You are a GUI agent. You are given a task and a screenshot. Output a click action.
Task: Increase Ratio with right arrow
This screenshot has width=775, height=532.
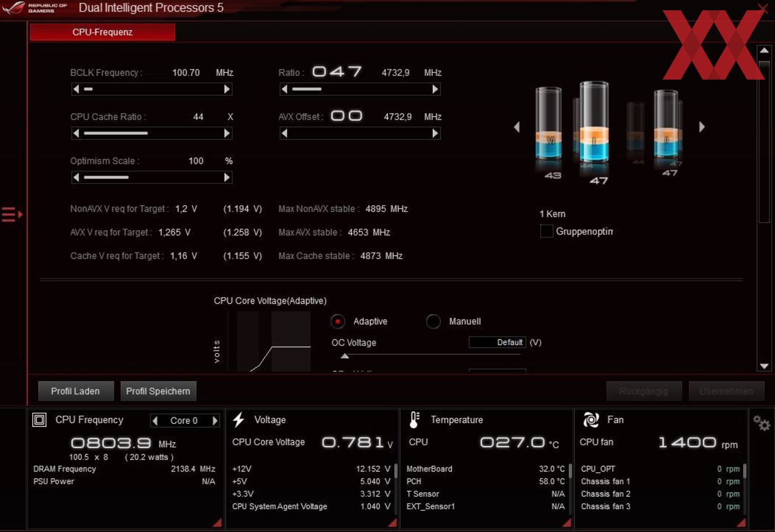pyautogui.click(x=435, y=89)
